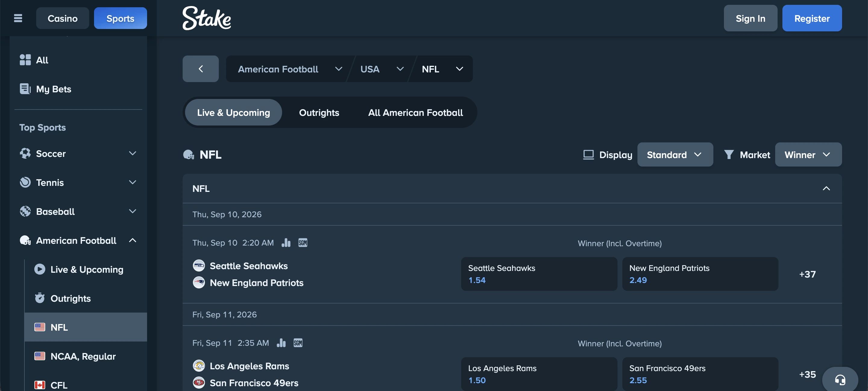Open the Winner market dropdown

tap(808, 154)
